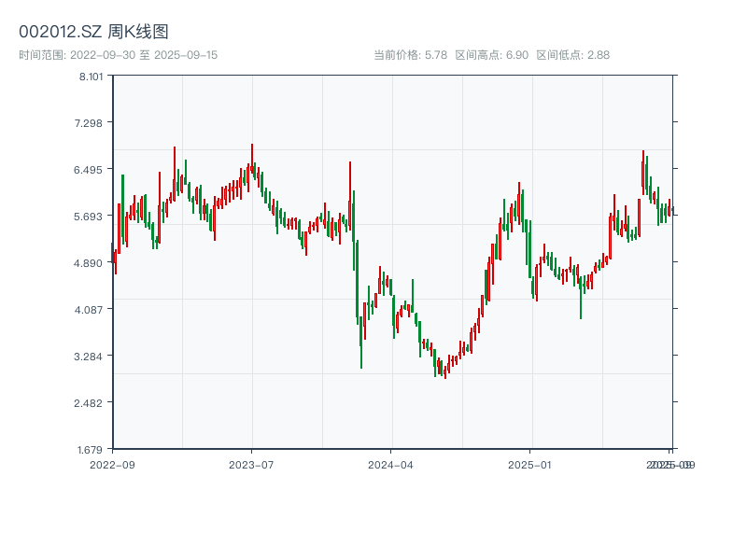This screenshot has height=560, width=747.
Task: Select the 时间范围 date range text
Action: pyautogui.click(x=119, y=55)
